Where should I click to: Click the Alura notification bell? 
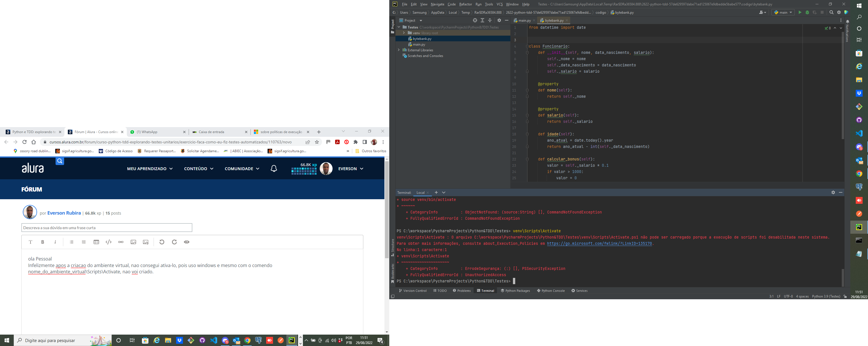tap(274, 168)
